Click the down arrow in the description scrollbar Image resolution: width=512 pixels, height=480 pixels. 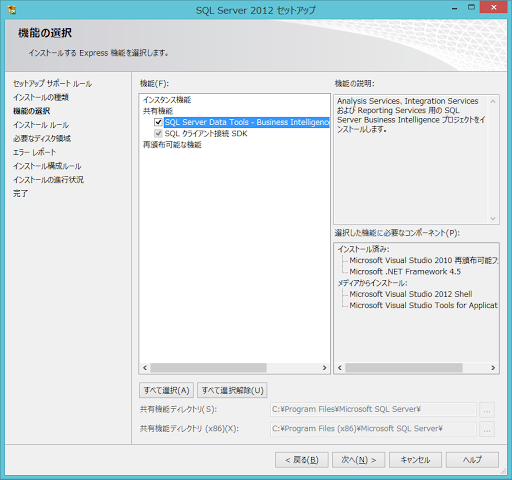pos(493,219)
